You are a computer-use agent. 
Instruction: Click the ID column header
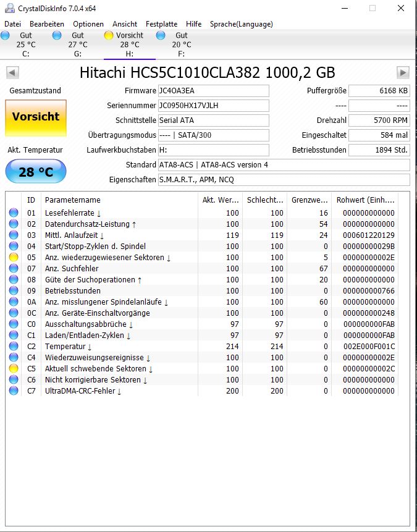pos(32,200)
